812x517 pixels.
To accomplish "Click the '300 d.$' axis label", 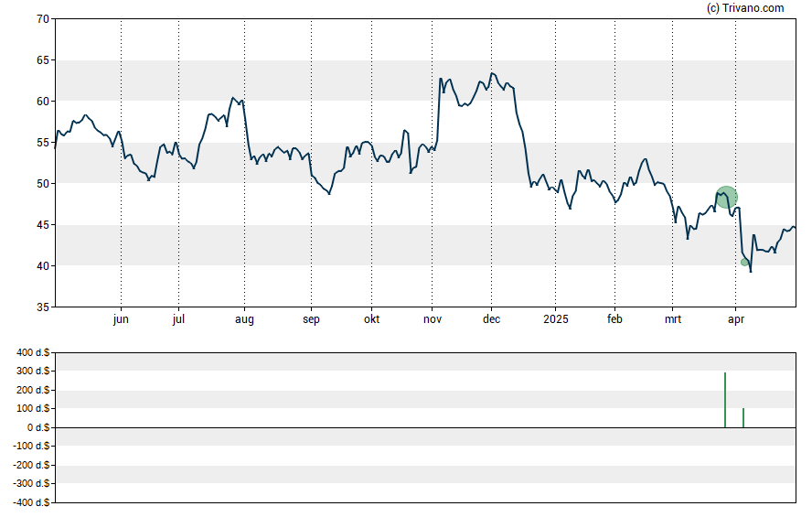I will [33, 371].
